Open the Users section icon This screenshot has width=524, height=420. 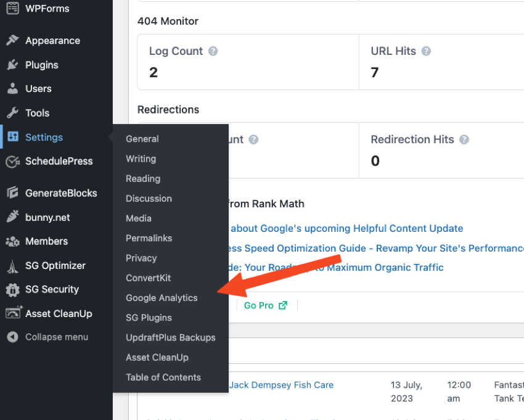tap(14, 89)
